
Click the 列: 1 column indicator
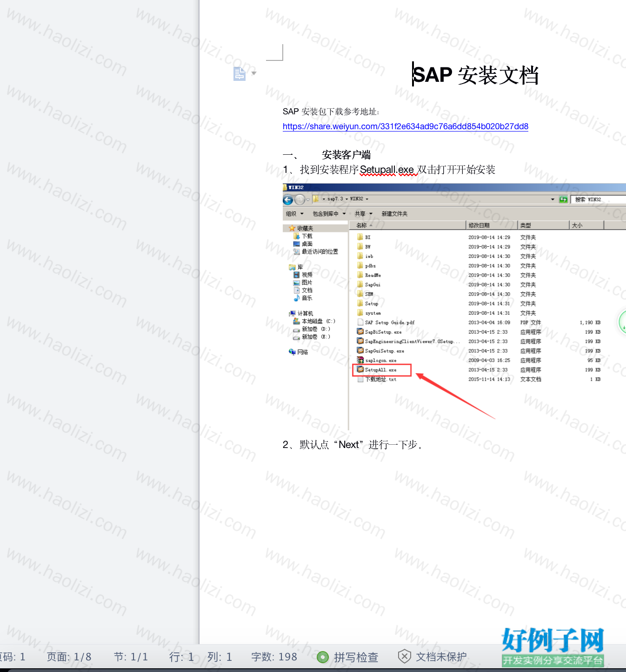click(220, 657)
